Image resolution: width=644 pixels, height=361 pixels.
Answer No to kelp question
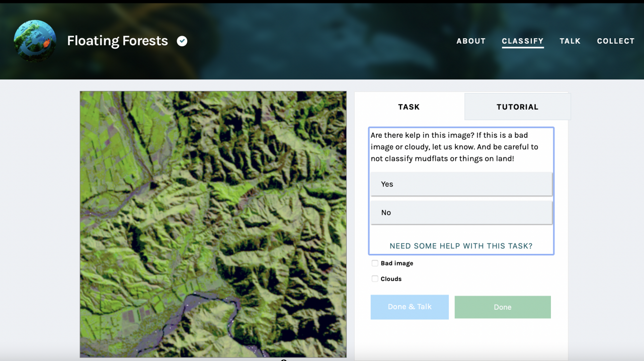tap(461, 213)
